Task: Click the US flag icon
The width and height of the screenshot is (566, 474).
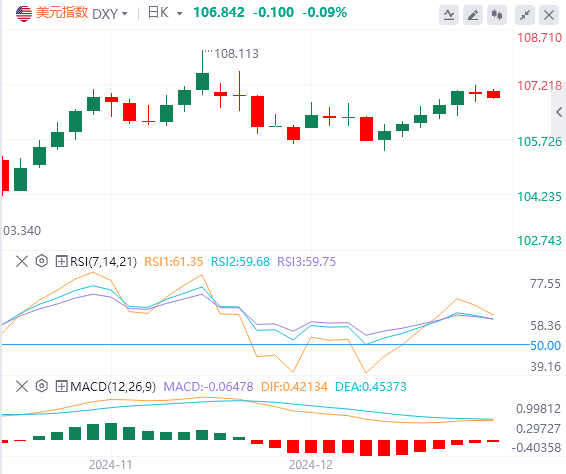Action: (24, 14)
